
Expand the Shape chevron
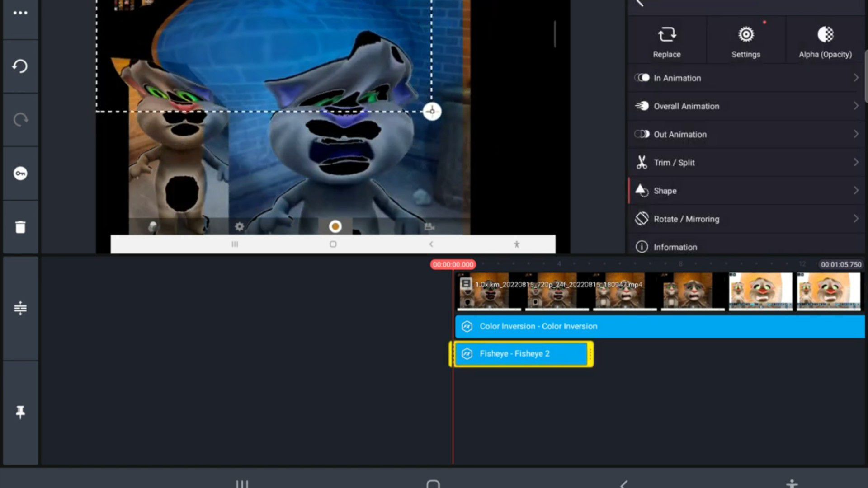pos(856,190)
